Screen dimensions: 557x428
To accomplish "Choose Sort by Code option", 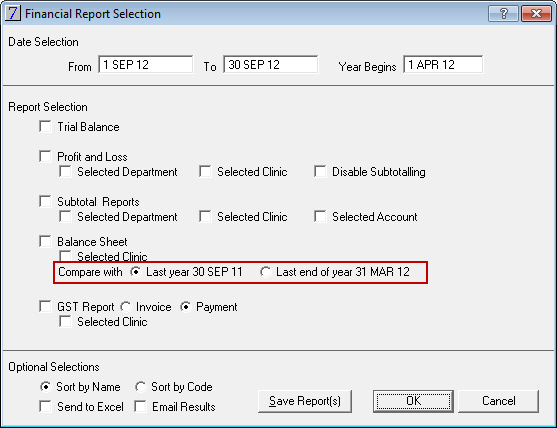I will (x=141, y=386).
